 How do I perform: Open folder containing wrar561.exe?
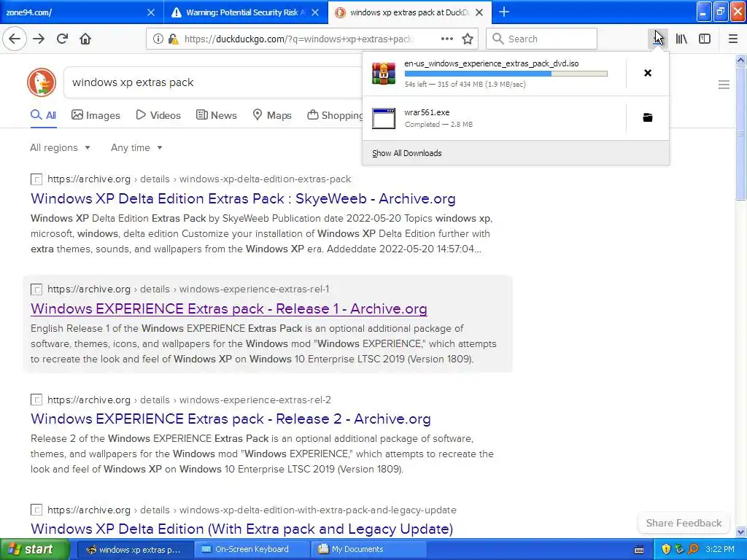[648, 117]
